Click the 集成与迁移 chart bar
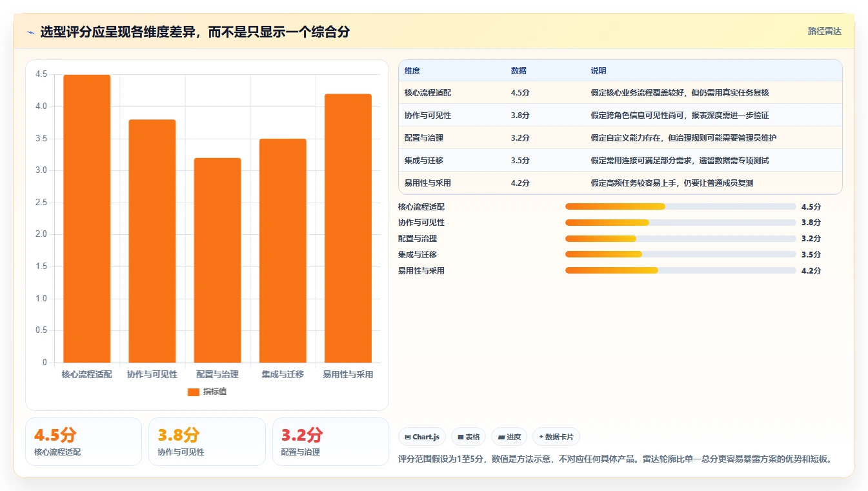 pos(283,250)
